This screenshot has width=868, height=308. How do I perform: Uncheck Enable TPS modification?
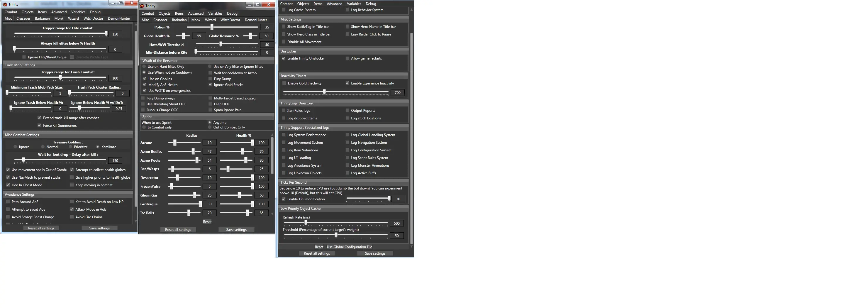point(284,199)
